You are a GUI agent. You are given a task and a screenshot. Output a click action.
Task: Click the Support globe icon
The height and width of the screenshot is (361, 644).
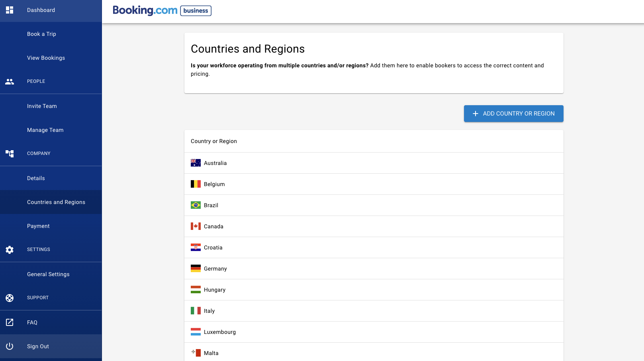pyautogui.click(x=10, y=298)
